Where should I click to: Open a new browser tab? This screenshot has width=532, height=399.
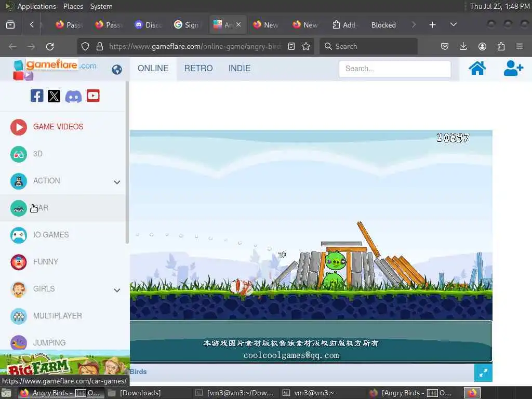(432, 25)
